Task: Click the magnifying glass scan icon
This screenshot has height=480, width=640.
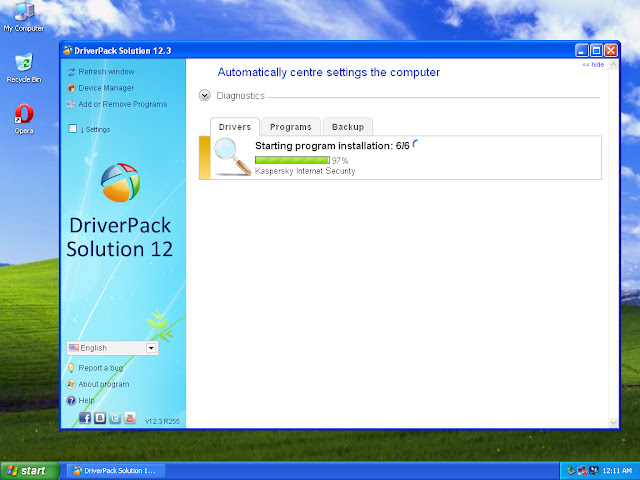Action: [232, 157]
